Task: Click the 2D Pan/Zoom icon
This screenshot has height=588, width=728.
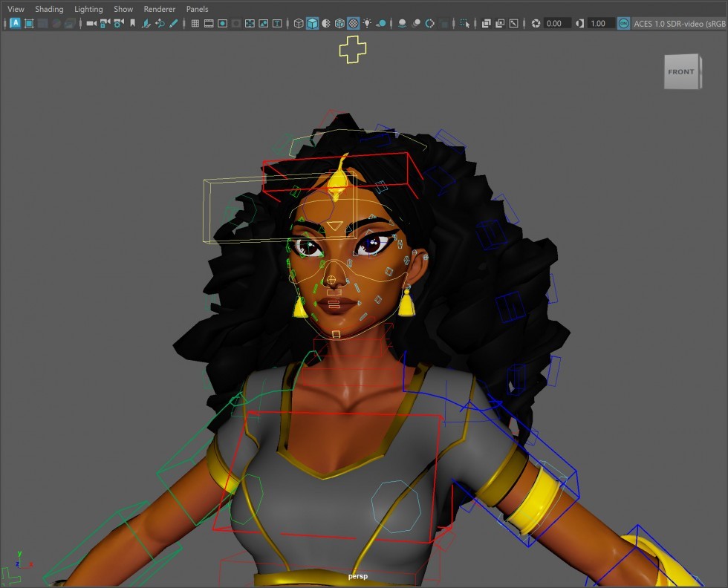Action: pos(160,23)
